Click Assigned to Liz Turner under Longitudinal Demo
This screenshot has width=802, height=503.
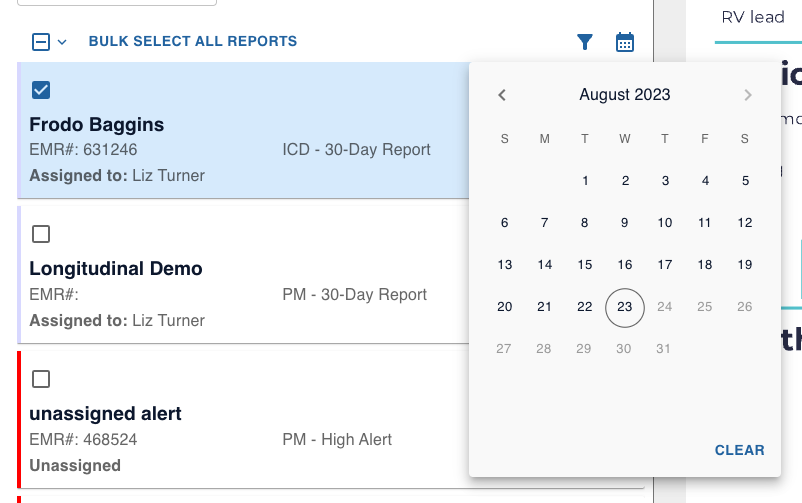tap(117, 320)
